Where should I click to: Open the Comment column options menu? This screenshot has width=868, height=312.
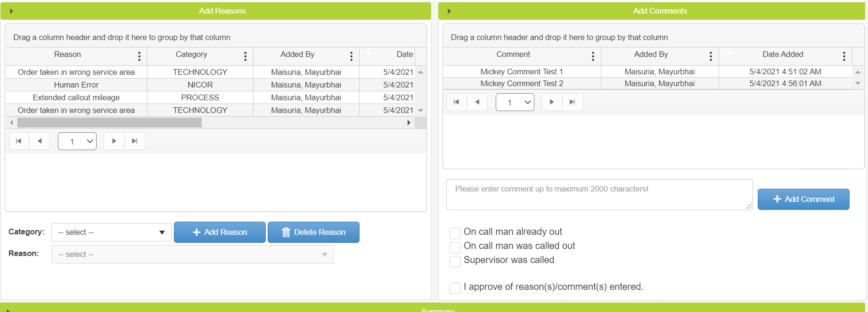(593, 56)
